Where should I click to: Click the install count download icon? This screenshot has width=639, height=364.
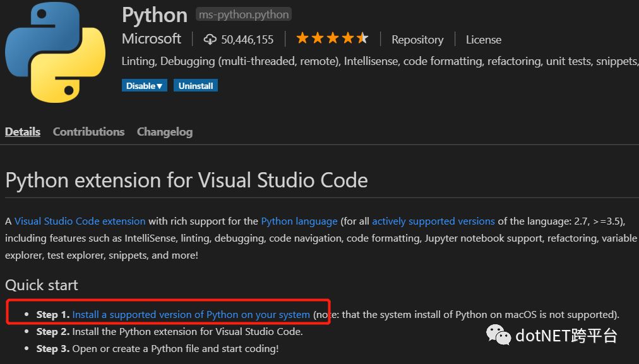(x=210, y=40)
